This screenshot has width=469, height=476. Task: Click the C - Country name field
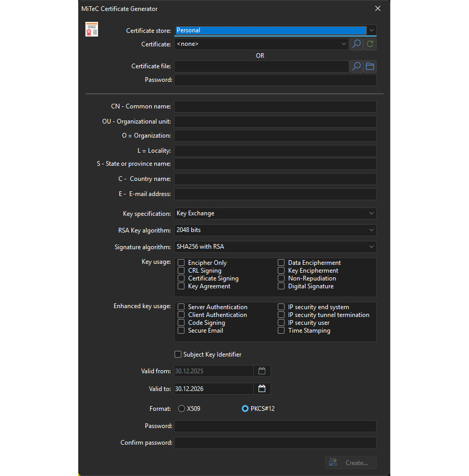[276, 179]
